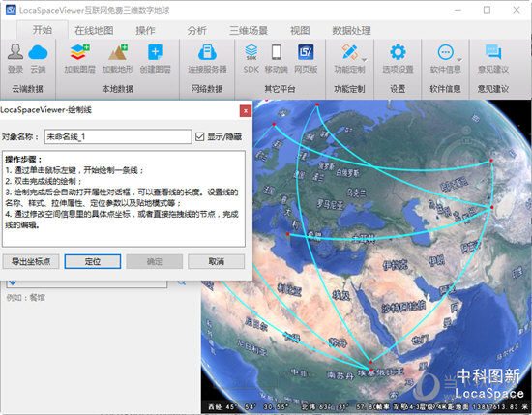Click the search box with 餐馆 example hint

[x=87, y=283]
